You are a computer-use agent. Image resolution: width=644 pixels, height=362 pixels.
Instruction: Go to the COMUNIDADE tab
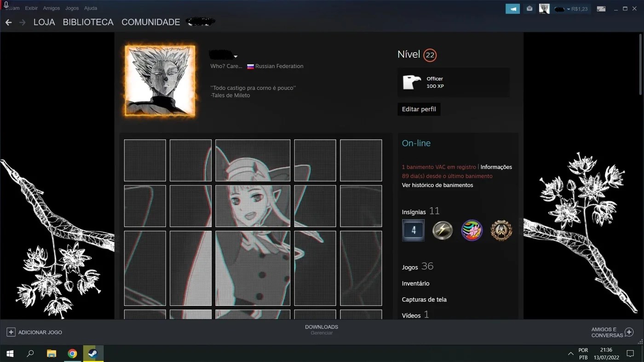(150, 22)
